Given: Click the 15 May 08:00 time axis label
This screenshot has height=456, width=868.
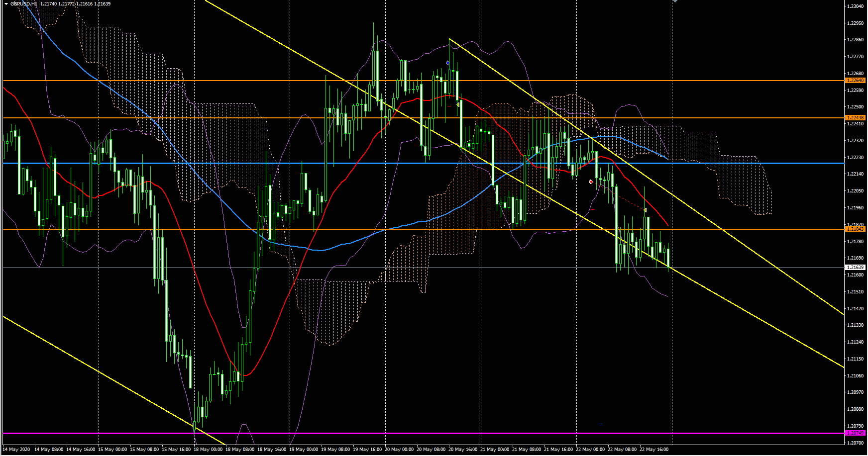Looking at the screenshot, I should [144, 450].
